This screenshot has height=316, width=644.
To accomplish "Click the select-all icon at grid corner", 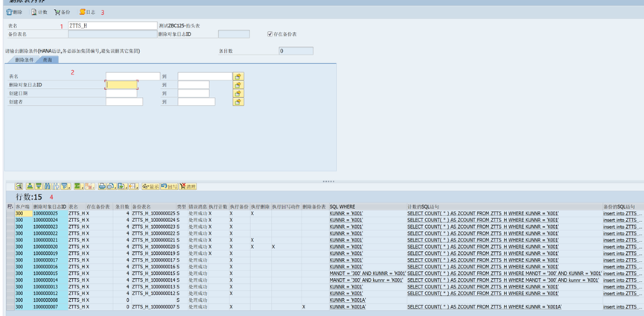I will 10,206.
